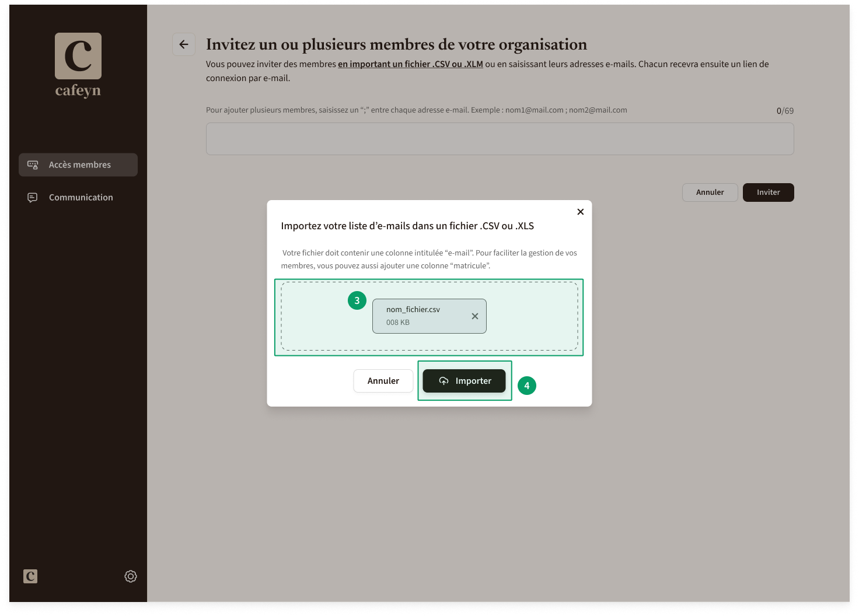Open the Accès membres menu item
This screenshot has width=859, height=616.
78,165
